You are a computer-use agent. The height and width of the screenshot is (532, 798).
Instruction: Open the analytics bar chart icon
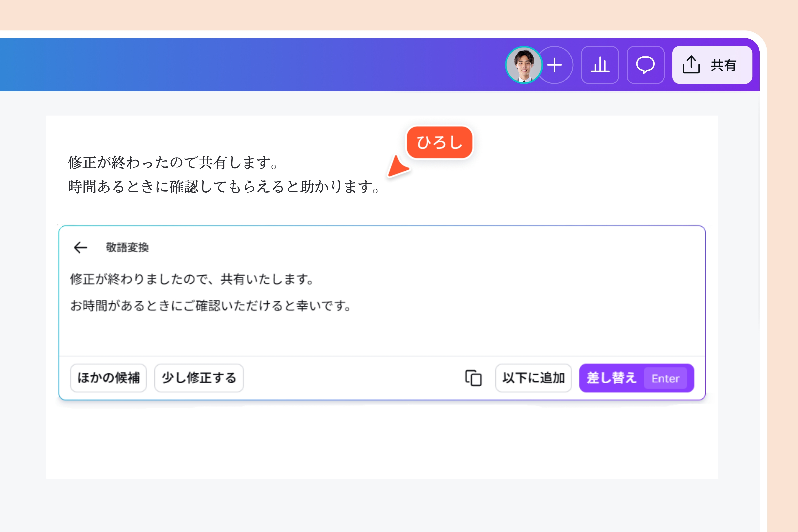pos(600,65)
